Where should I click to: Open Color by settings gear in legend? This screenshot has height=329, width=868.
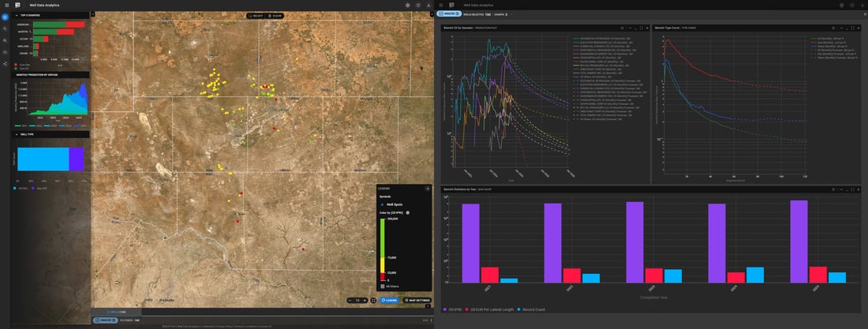407,213
